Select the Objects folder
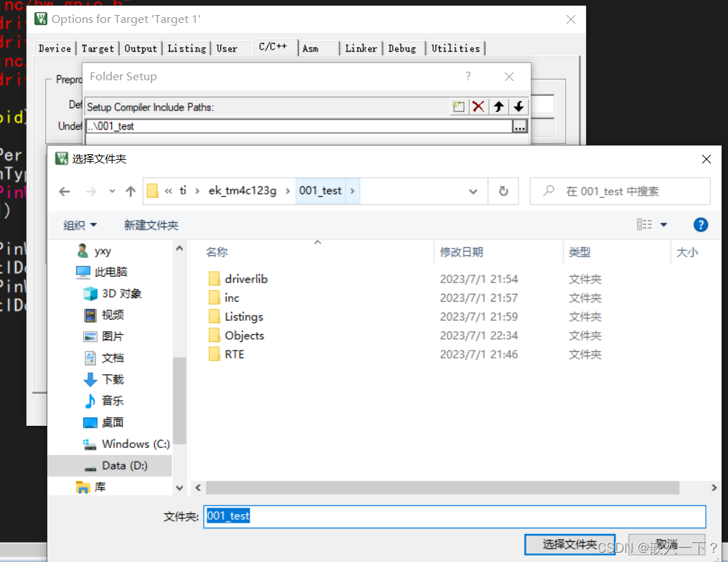 point(236,335)
